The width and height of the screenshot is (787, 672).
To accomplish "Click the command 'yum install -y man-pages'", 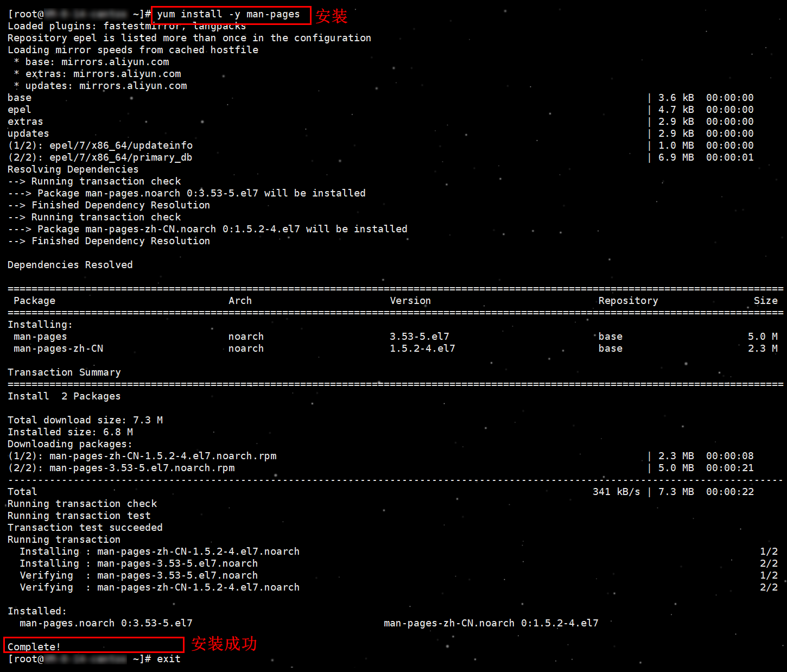I will tap(229, 14).
